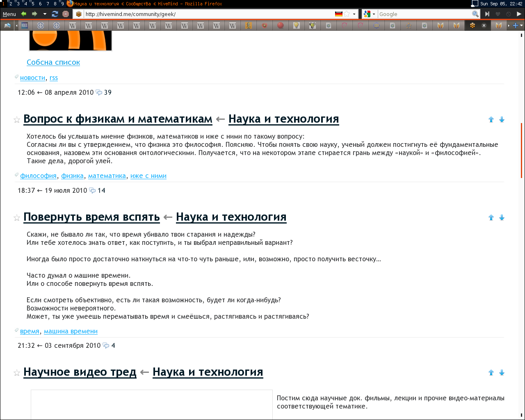Open the Menu in the navigation bar
Image resolution: width=525 pixels, height=420 pixels.
[x=9, y=14]
